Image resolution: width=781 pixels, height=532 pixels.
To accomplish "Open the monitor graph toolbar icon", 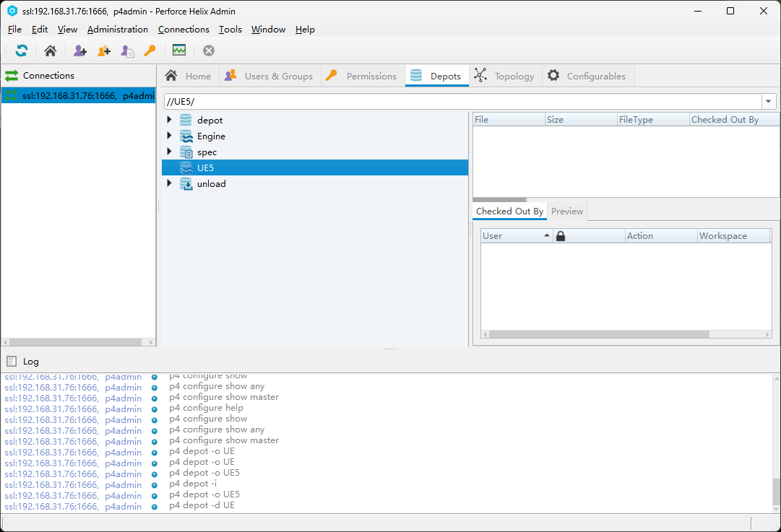I will (179, 51).
